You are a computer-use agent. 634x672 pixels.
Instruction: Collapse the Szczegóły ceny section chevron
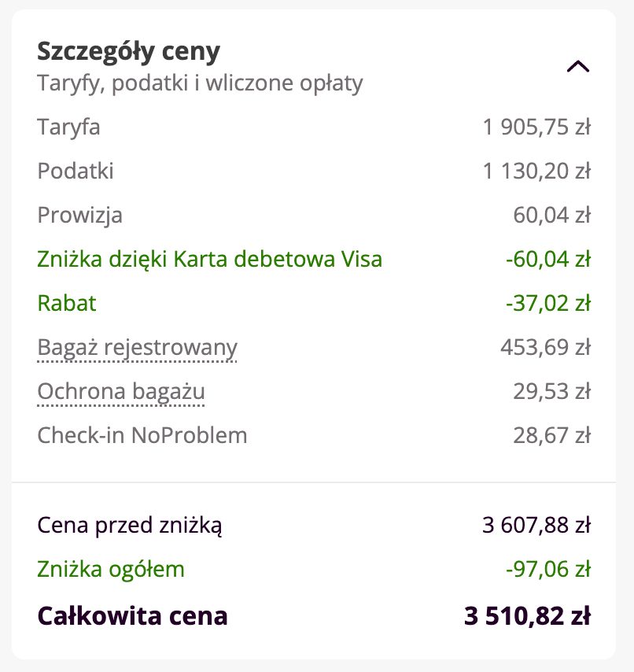tap(577, 67)
